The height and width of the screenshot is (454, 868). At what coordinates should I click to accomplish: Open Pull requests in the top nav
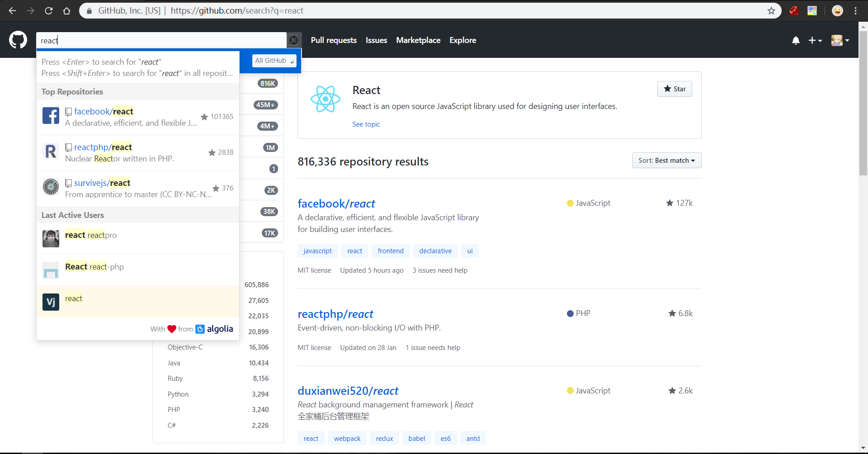point(334,40)
